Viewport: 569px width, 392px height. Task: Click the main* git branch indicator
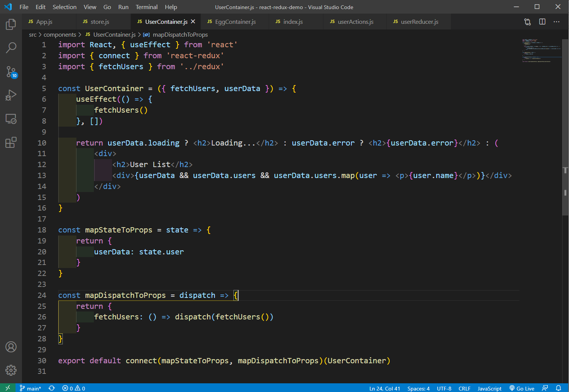point(30,388)
